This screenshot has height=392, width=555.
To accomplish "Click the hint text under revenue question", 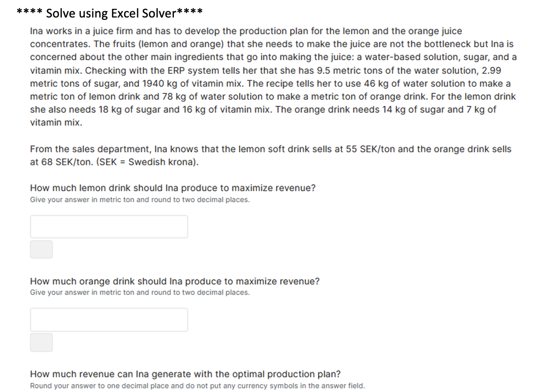I will click(x=197, y=385).
